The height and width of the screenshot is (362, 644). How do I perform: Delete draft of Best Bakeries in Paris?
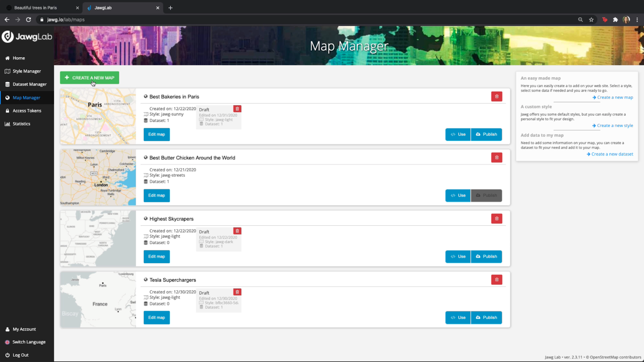(x=237, y=109)
